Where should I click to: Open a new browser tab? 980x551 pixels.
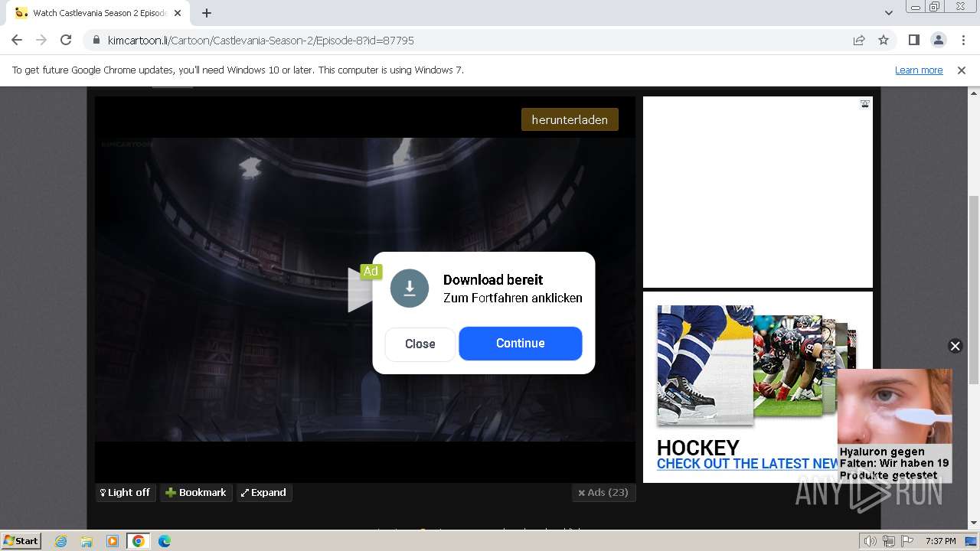coord(207,13)
